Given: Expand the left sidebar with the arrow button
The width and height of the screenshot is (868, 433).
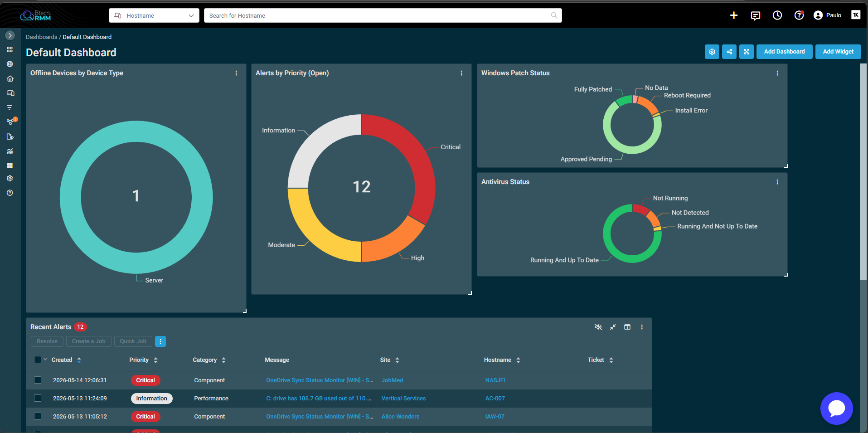Looking at the screenshot, I should tap(10, 35).
